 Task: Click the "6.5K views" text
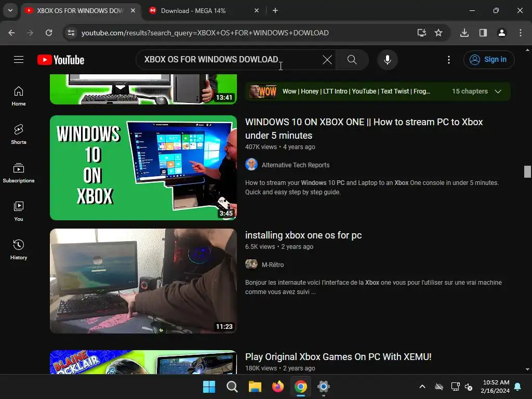[260, 247]
